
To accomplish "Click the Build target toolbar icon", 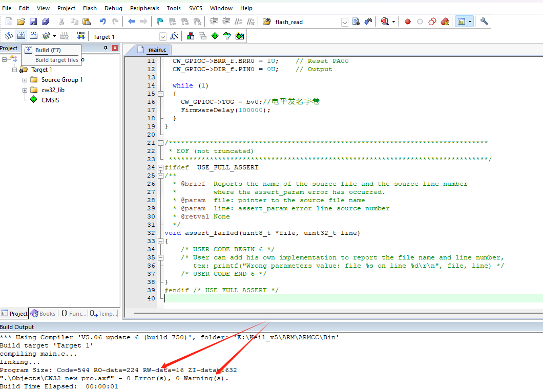I will click(x=21, y=36).
